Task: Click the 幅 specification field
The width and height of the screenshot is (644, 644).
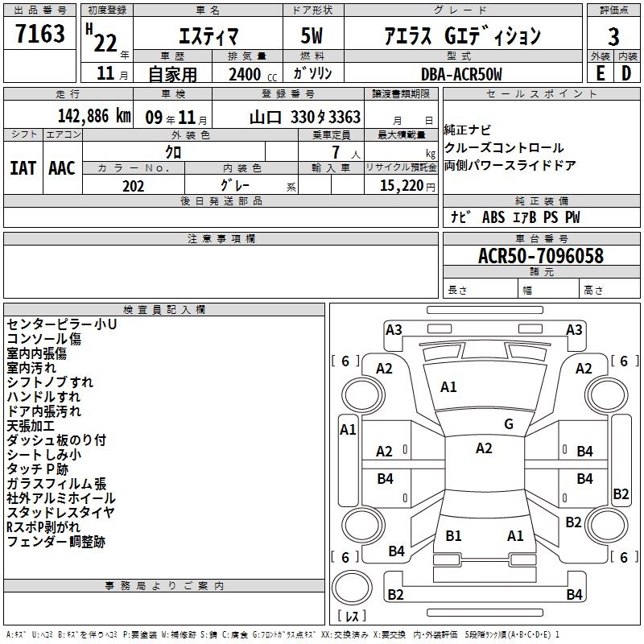Action: click(x=548, y=290)
